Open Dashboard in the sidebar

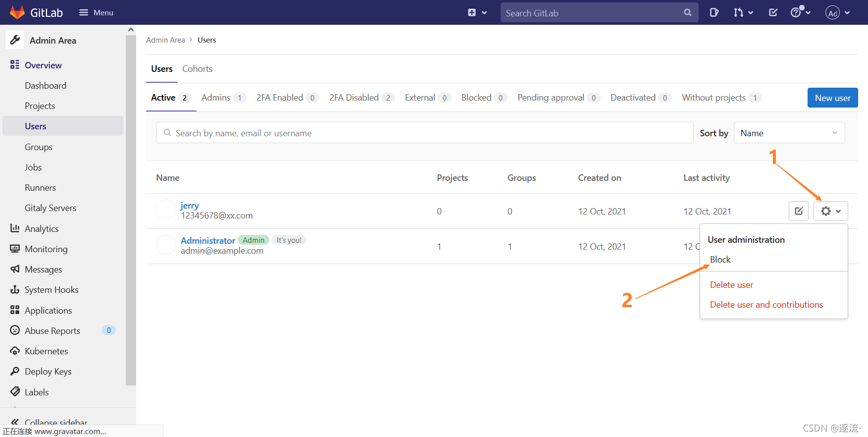pos(46,86)
